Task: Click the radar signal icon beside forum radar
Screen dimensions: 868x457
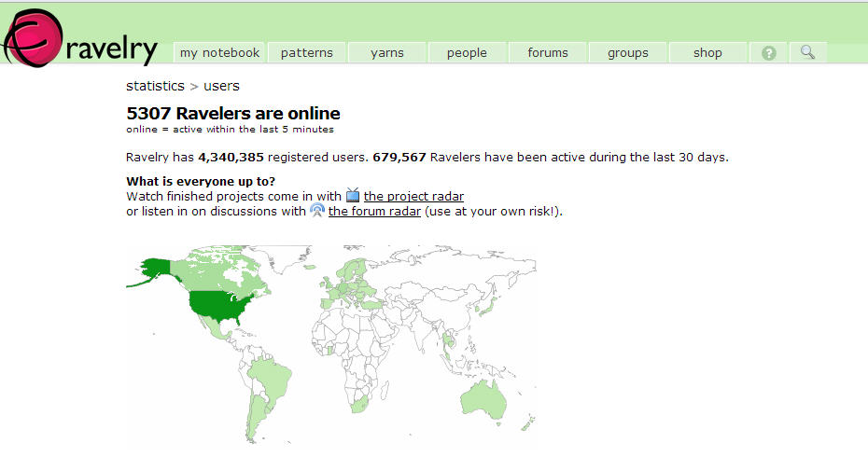Action: [317, 211]
